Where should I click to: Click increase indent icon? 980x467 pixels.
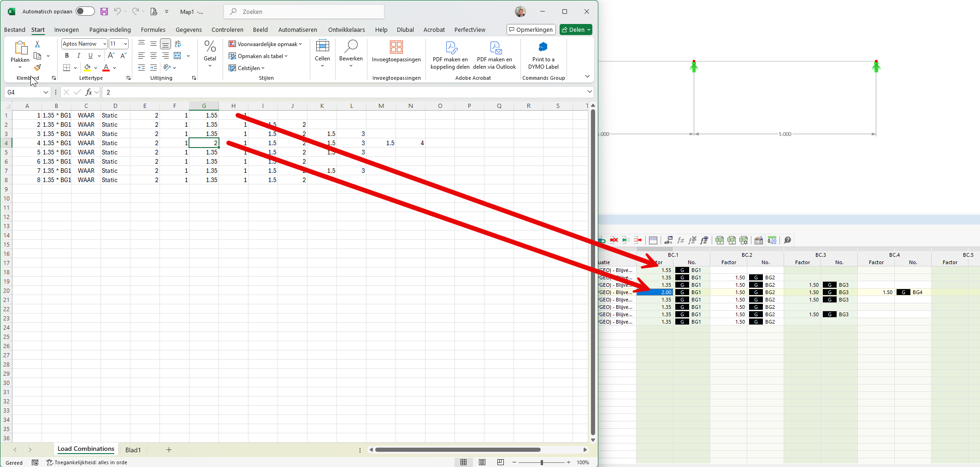153,67
